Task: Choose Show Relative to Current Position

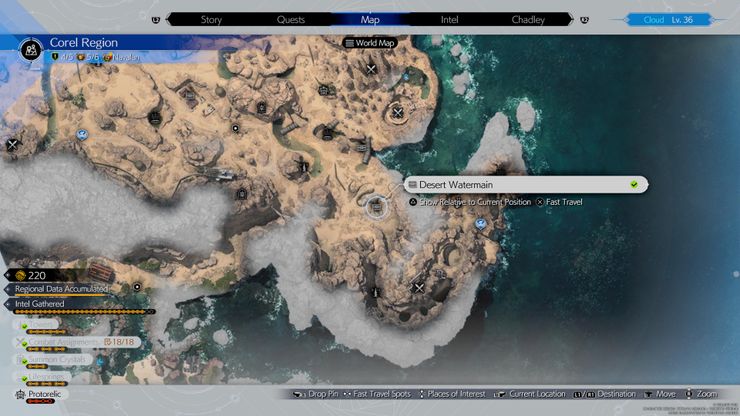Action: pos(470,202)
